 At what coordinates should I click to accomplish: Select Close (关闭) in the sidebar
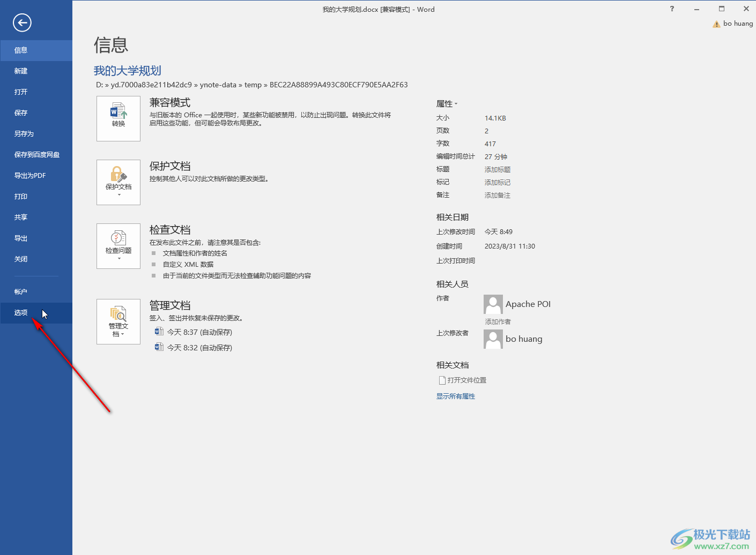click(36, 259)
